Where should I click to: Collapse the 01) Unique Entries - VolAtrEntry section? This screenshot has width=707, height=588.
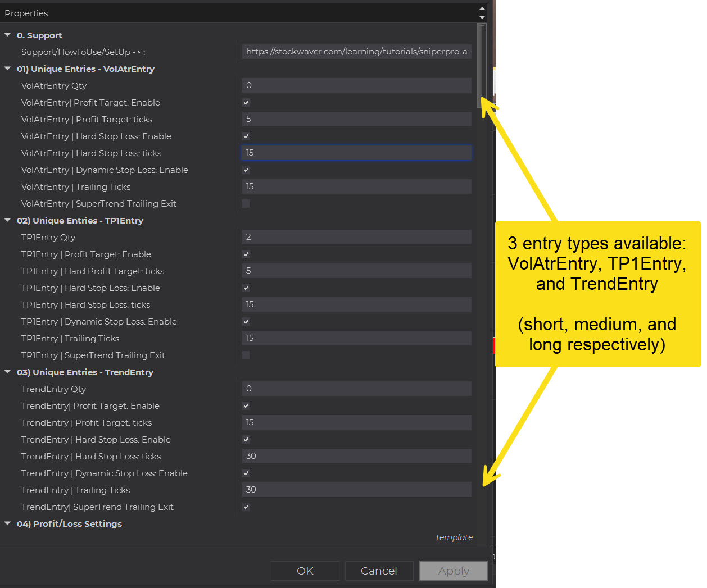[8, 69]
